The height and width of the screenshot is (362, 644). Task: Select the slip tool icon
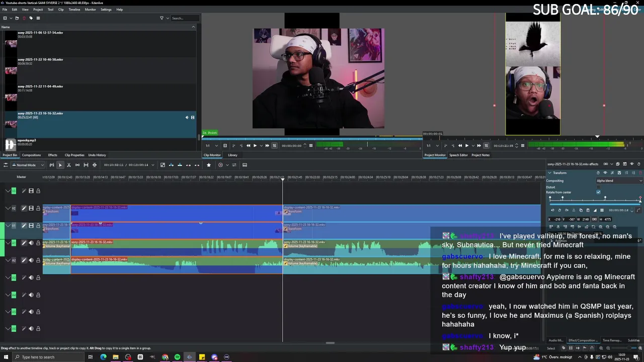[86, 165]
